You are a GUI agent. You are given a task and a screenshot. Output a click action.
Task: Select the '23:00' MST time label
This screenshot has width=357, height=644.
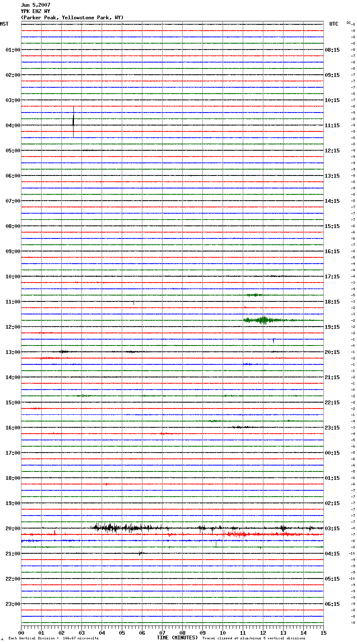point(13,604)
